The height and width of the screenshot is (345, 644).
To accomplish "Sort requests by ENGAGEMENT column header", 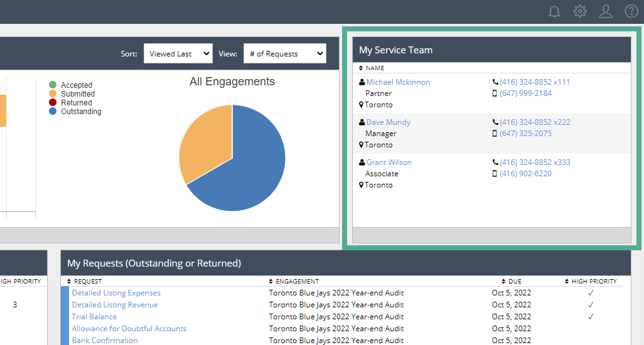I will point(296,281).
